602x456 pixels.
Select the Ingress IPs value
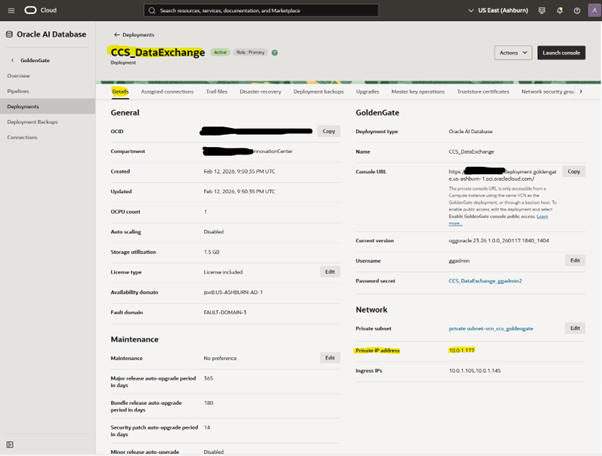coord(475,370)
